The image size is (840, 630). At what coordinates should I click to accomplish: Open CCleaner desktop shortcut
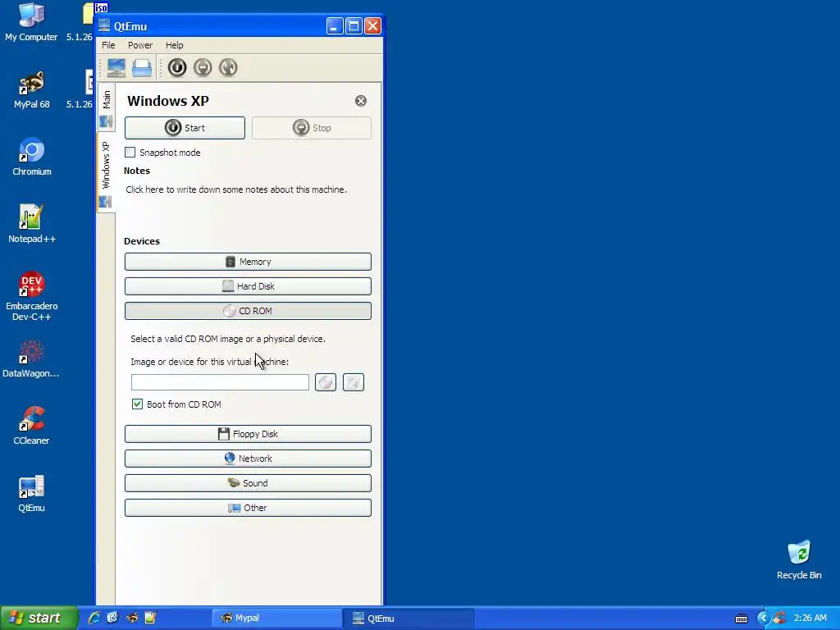(x=31, y=427)
